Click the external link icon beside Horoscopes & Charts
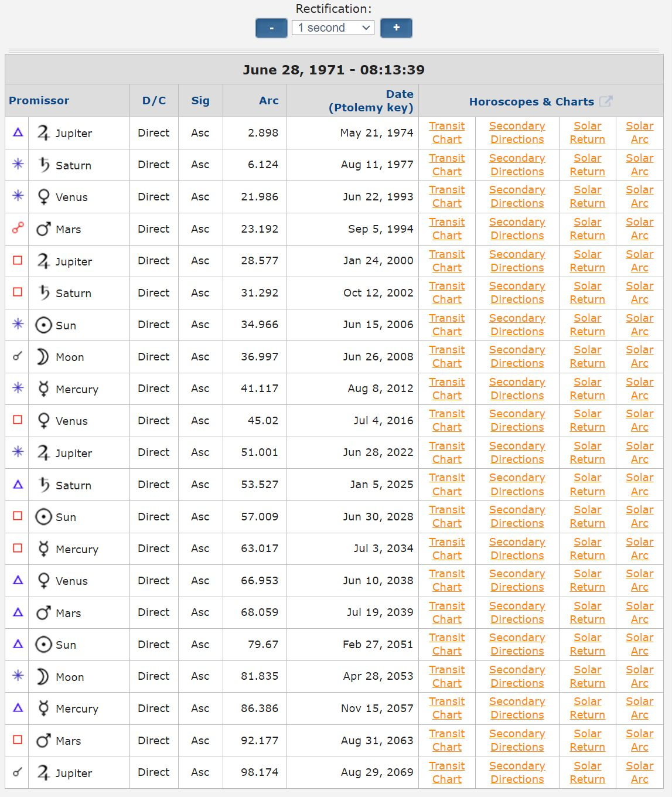This screenshot has height=797, width=672. [x=606, y=101]
